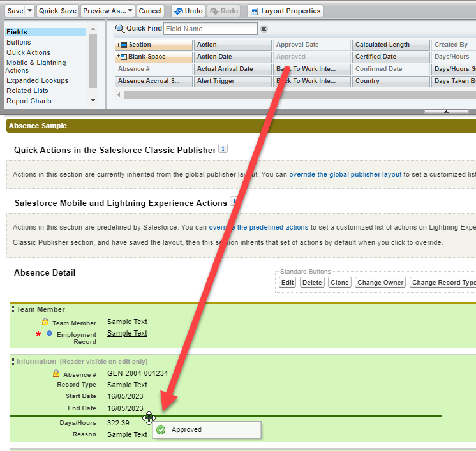Open the Save dropdown arrow
Image resolution: width=476 pixels, height=451 pixels.
point(29,11)
